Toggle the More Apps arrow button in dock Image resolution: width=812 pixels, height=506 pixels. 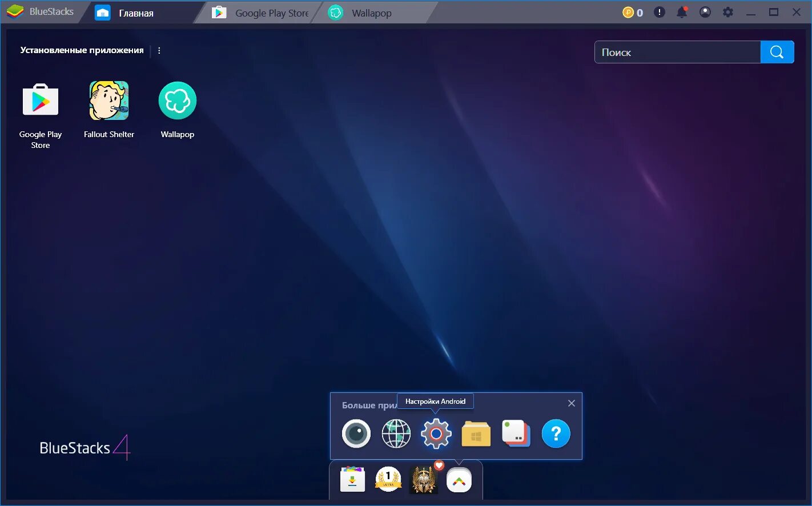pyautogui.click(x=459, y=480)
